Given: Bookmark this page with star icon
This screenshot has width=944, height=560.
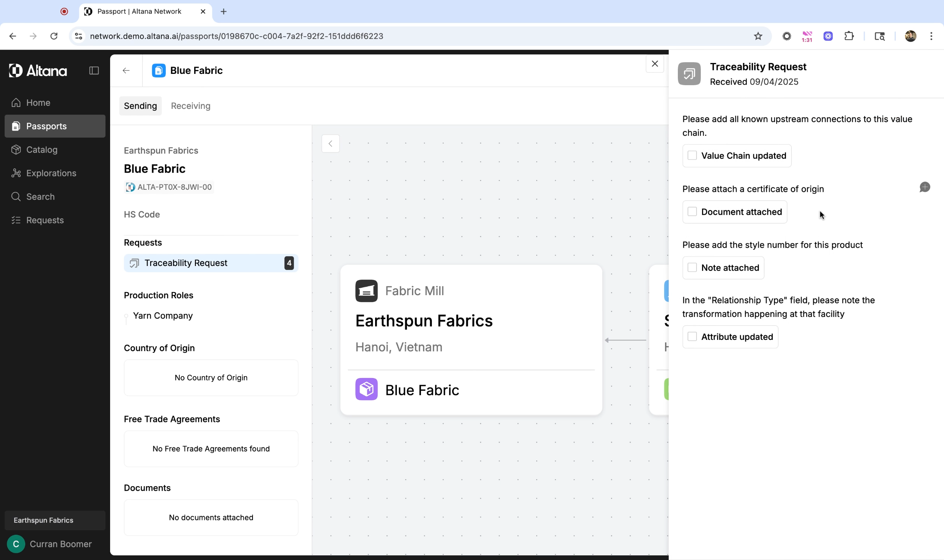Looking at the screenshot, I should point(758,36).
